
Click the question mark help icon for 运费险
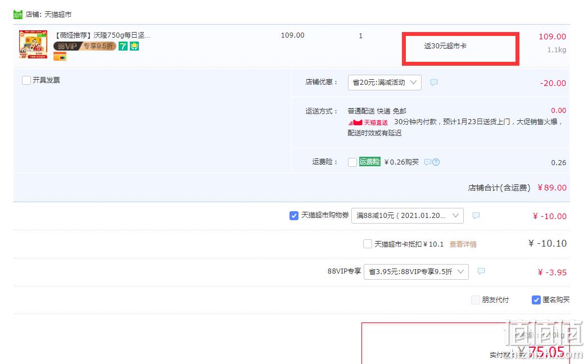(x=436, y=162)
